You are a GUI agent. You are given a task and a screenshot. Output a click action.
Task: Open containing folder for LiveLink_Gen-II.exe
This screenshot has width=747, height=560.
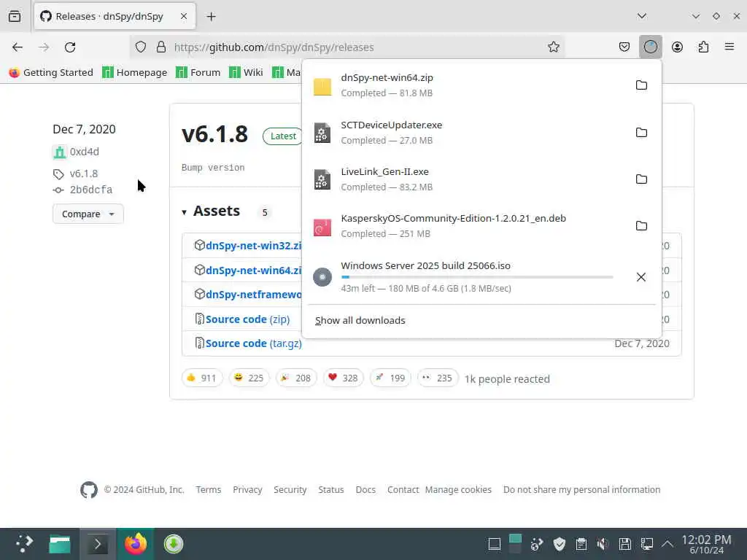641,179
